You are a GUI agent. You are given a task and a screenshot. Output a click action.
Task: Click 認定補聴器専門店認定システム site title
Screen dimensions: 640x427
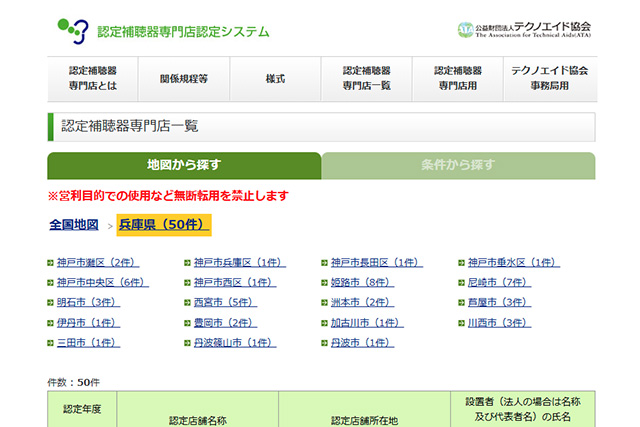pyautogui.click(x=183, y=31)
